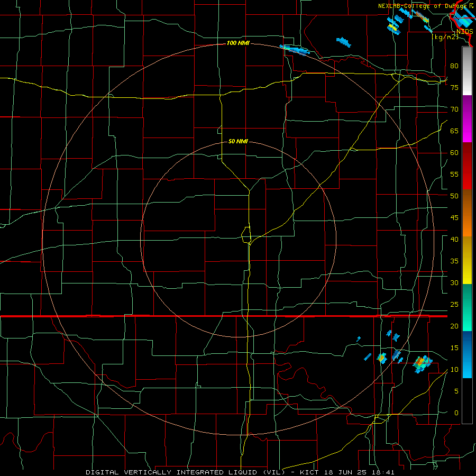Click the 100 NMI range ring label
476x476 pixels.
238,43
